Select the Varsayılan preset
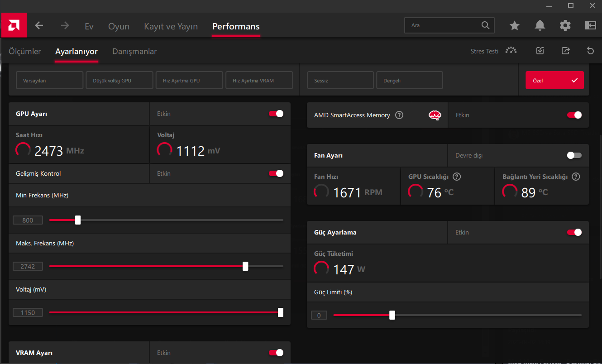The image size is (602, 364). tap(50, 80)
